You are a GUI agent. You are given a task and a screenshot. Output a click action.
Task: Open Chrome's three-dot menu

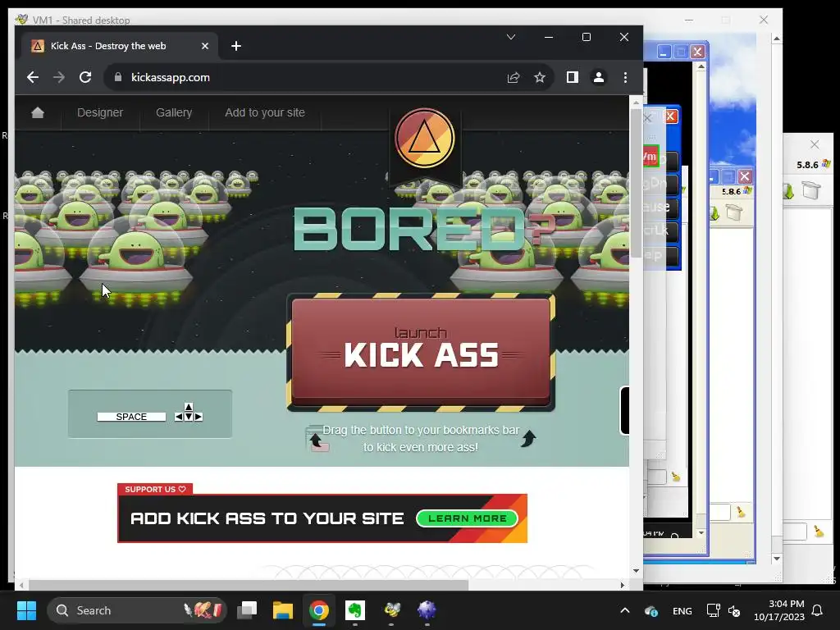[x=625, y=78]
